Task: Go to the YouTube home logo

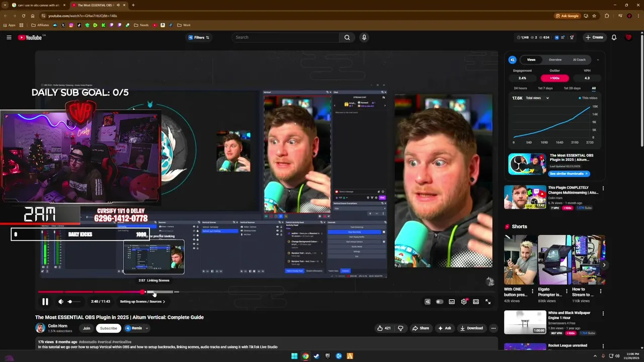Action: pyautogui.click(x=30, y=37)
